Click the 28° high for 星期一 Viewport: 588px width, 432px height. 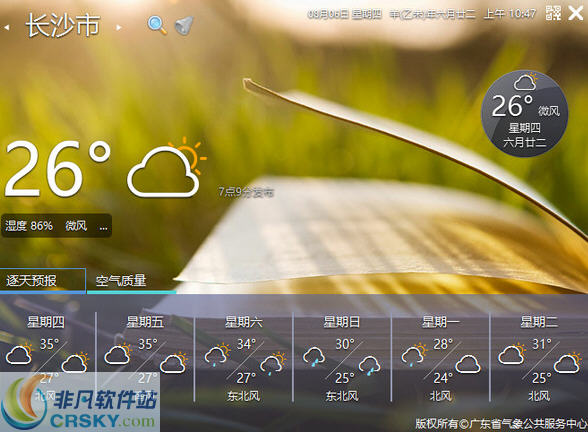pos(443,344)
